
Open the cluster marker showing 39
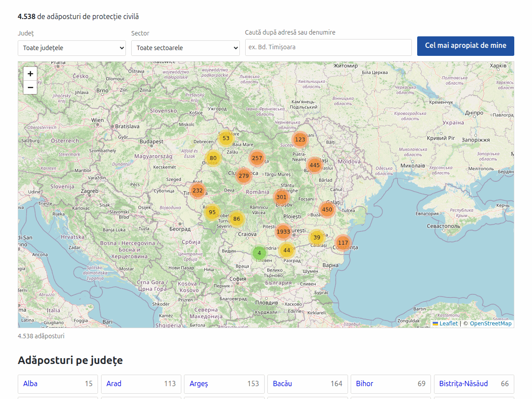coord(317,238)
